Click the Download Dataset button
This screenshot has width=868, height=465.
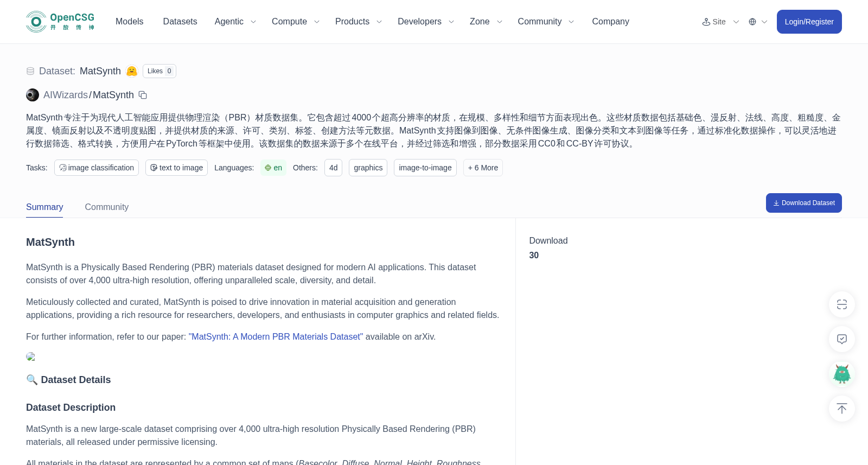click(804, 203)
